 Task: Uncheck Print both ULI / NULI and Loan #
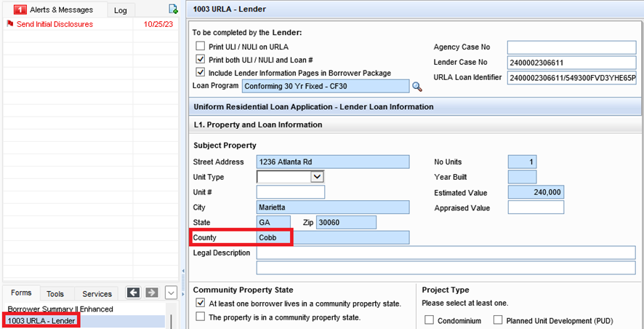click(201, 60)
